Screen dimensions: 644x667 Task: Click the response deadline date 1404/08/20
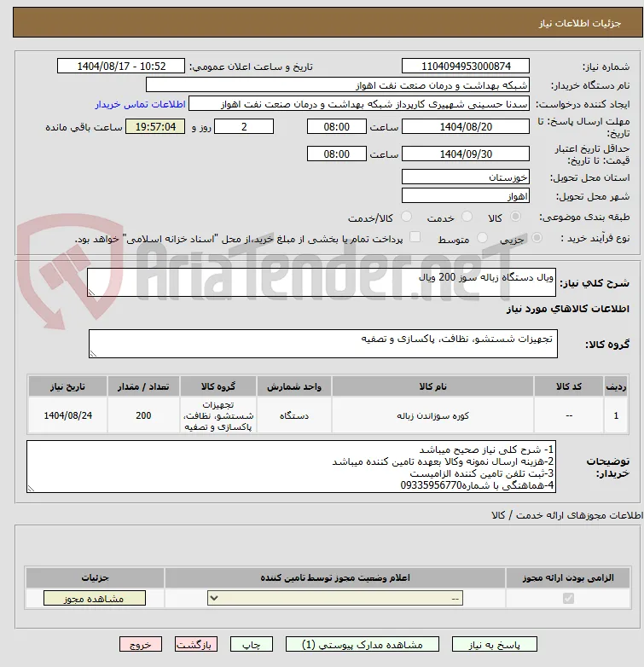pyautogui.click(x=466, y=127)
